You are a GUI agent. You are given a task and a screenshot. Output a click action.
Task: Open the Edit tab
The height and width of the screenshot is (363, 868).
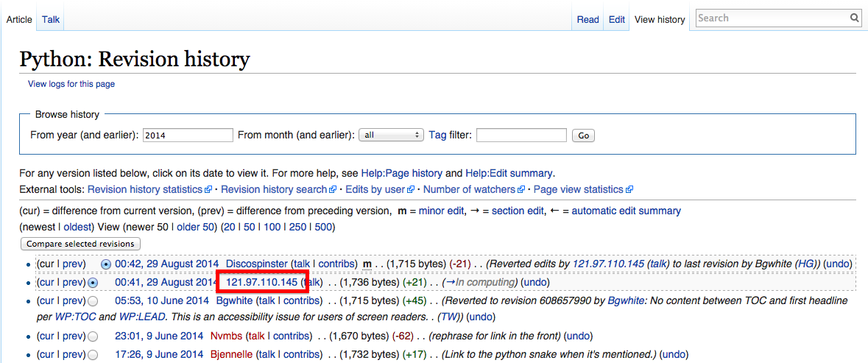(616, 20)
